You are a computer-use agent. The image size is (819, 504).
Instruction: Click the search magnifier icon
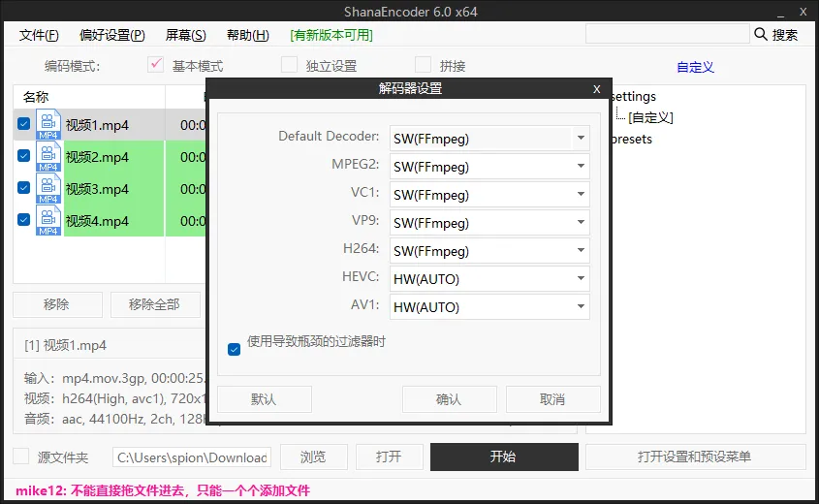pyautogui.click(x=761, y=35)
